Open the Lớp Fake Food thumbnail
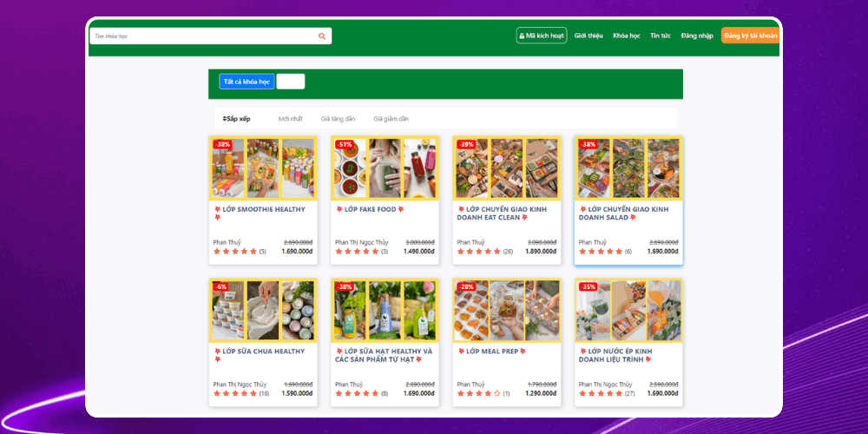Screen dimensions: 868x434 pyautogui.click(x=385, y=168)
